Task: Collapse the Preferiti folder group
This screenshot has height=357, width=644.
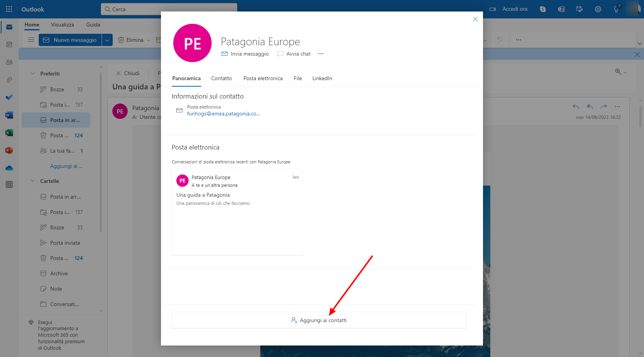Action: coord(33,74)
